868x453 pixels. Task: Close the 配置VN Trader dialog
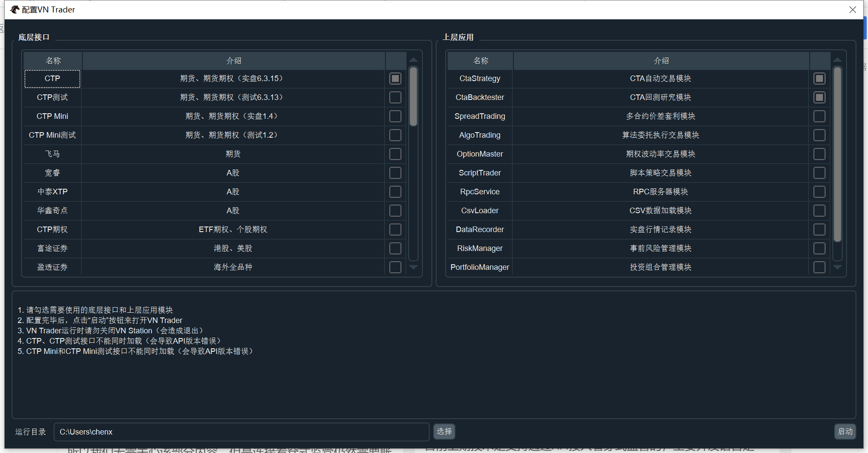tap(853, 9)
